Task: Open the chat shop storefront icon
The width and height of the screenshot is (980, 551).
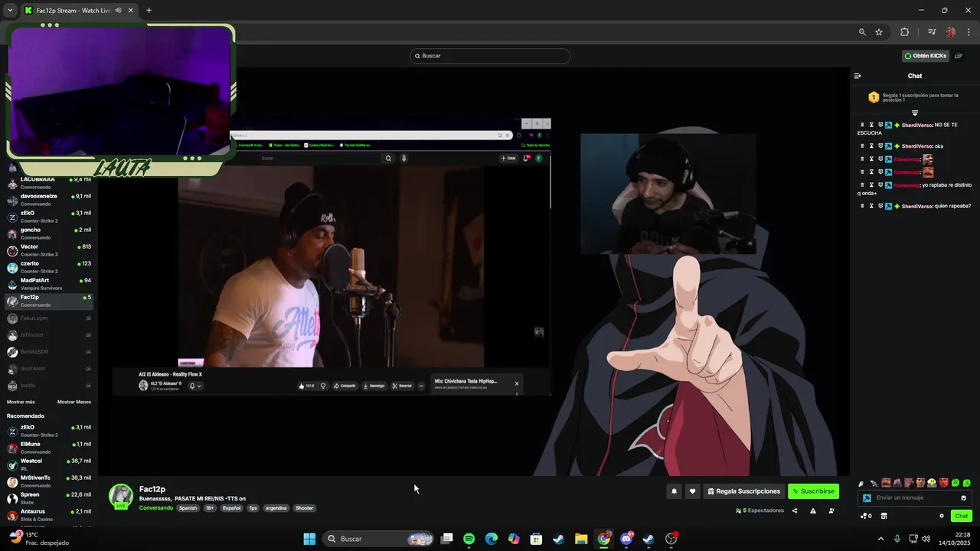Action: pos(884,516)
